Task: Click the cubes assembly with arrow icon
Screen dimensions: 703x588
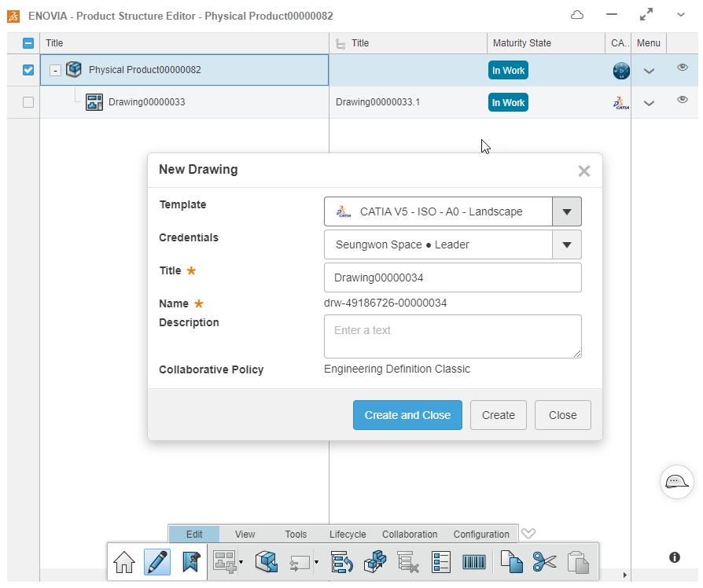Action: coord(375,562)
